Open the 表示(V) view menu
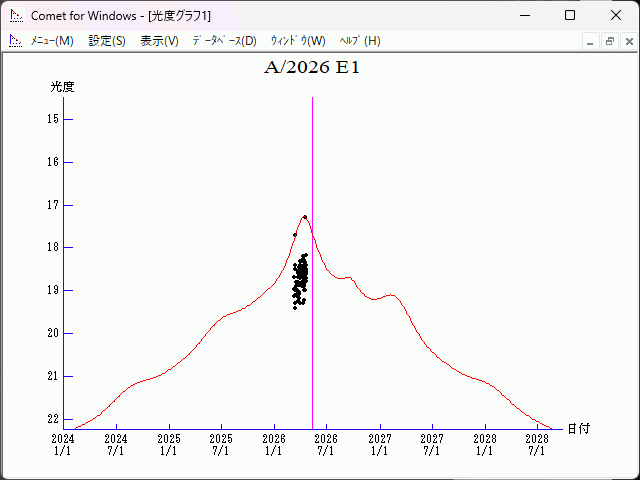Image resolution: width=640 pixels, height=480 pixels. tap(159, 41)
